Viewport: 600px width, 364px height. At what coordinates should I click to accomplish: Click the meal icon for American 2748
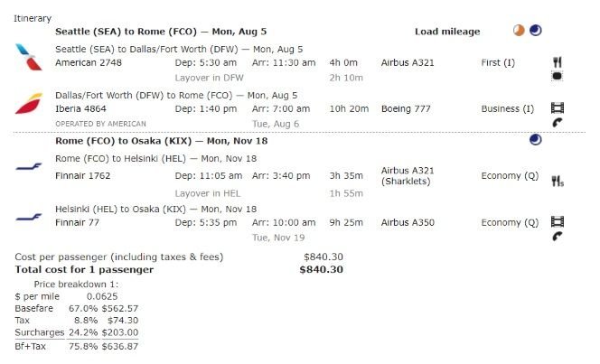557,61
